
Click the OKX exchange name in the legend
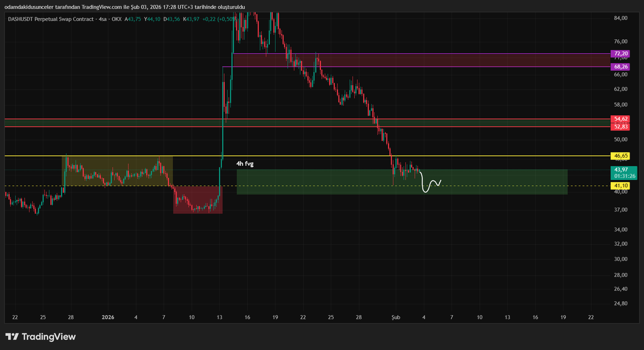pos(116,19)
